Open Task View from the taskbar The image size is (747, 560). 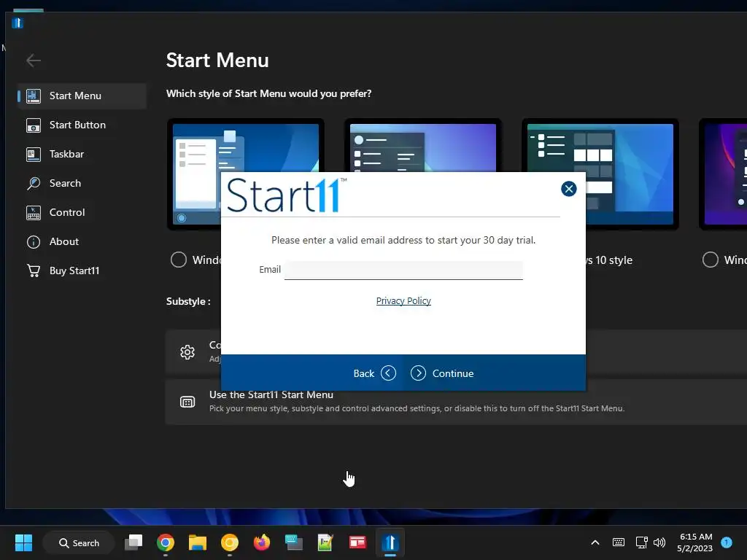[133, 542]
